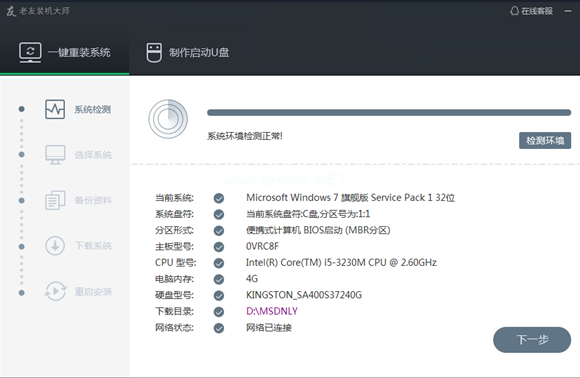Click the checkmark beside network status row
This screenshot has height=378, width=580.
219,328
